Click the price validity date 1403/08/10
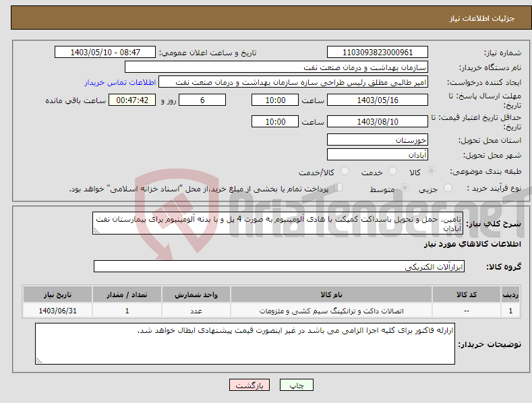532x403 pixels. pyautogui.click(x=378, y=121)
